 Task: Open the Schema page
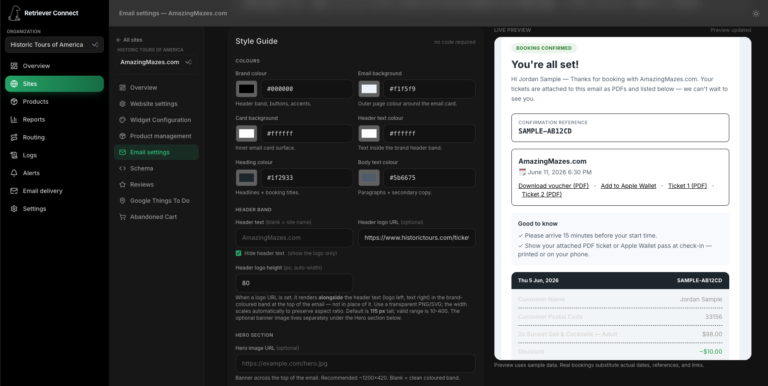click(x=156, y=169)
